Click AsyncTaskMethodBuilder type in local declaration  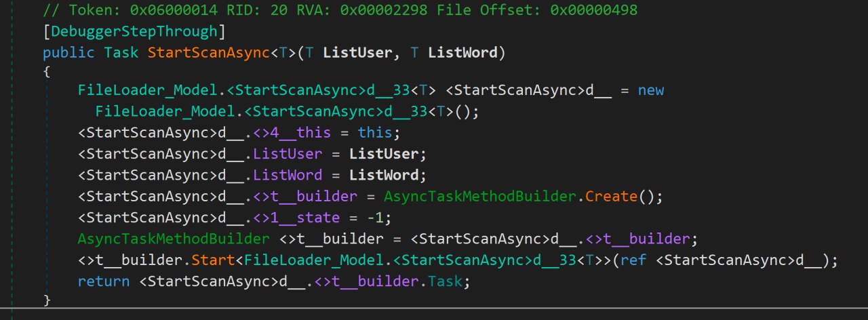173,239
